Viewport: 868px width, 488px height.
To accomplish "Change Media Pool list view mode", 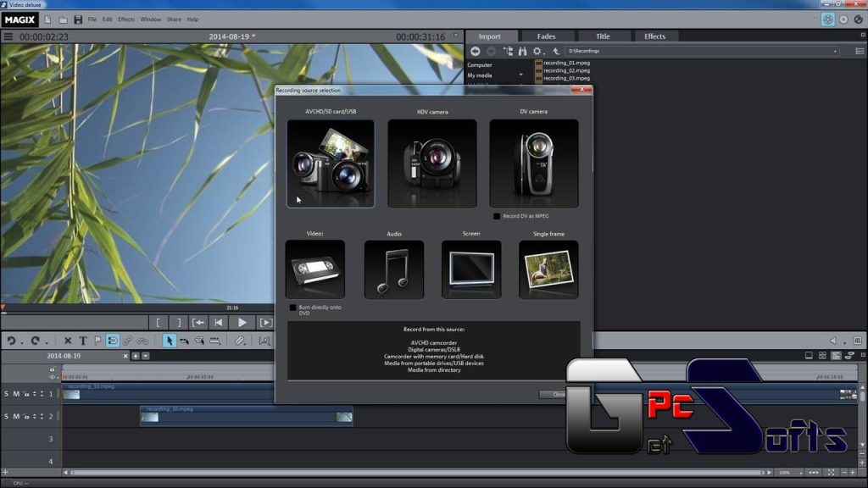I will click(x=860, y=51).
